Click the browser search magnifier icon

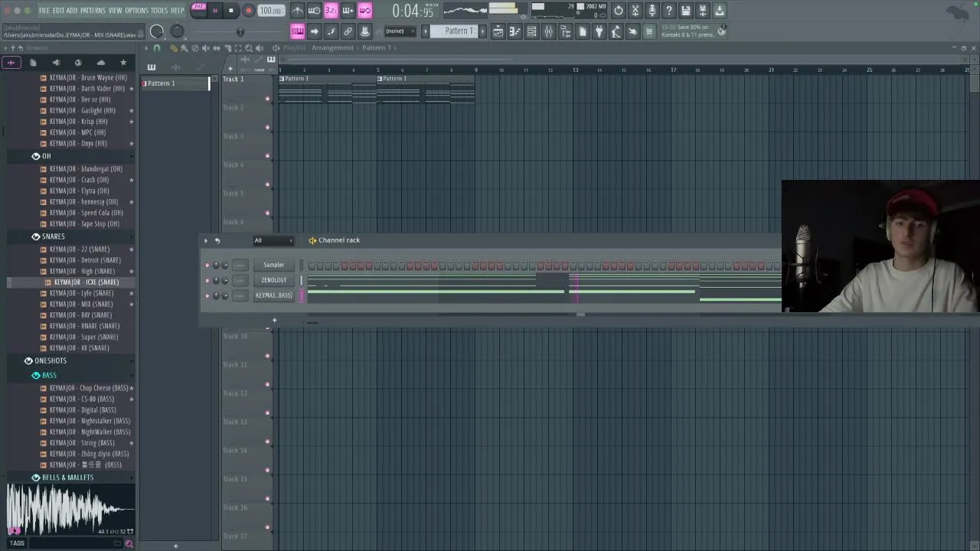pyautogui.click(x=129, y=543)
